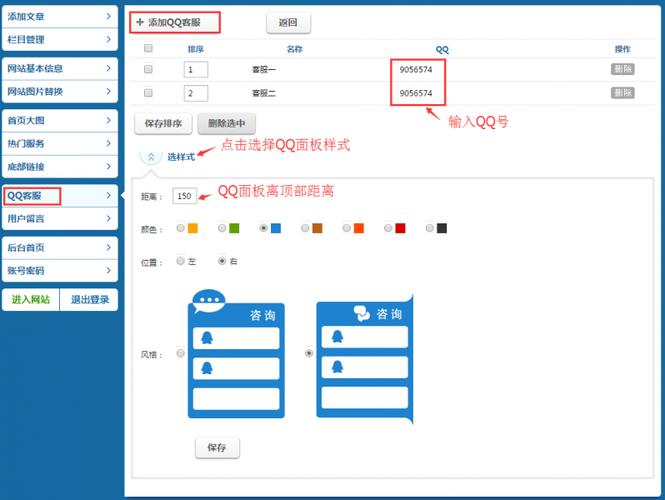Delete the 客服一 row

623,69
